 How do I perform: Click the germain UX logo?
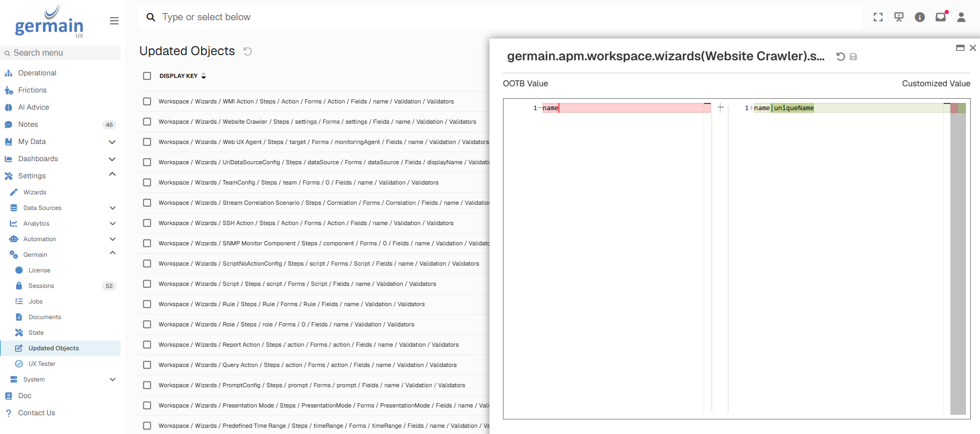tap(49, 22)
